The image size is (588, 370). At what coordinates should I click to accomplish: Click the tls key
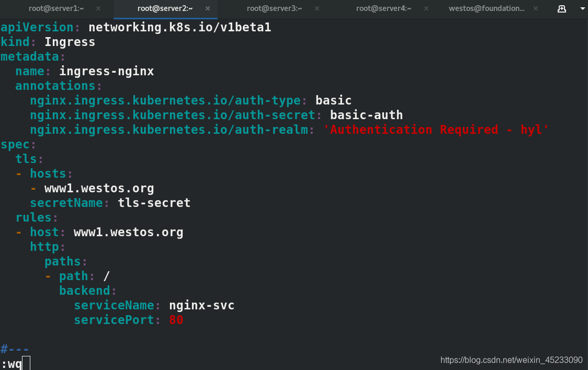pyautogui.click(x=26, y=159)
